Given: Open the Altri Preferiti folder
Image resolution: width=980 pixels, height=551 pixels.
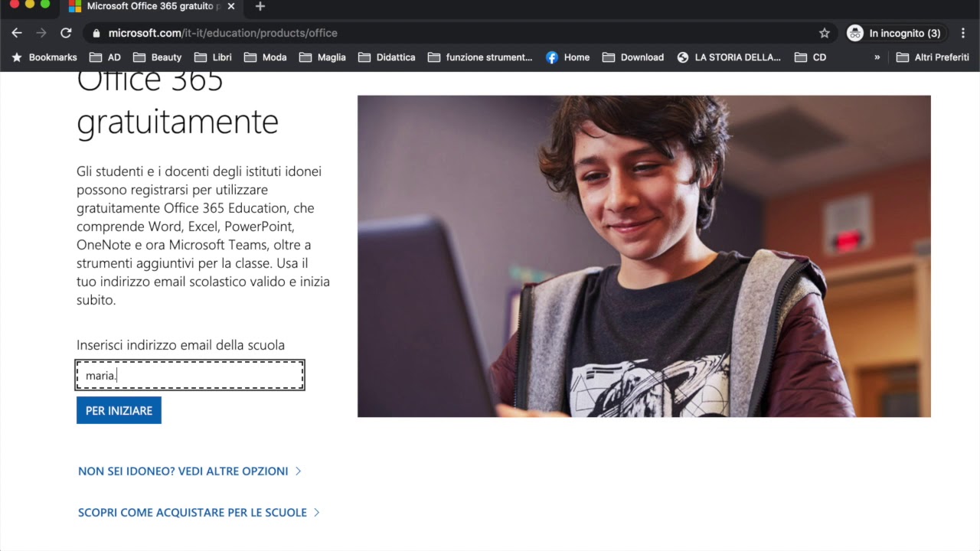Looking at the screenshot, I should [x=933, y=57].
